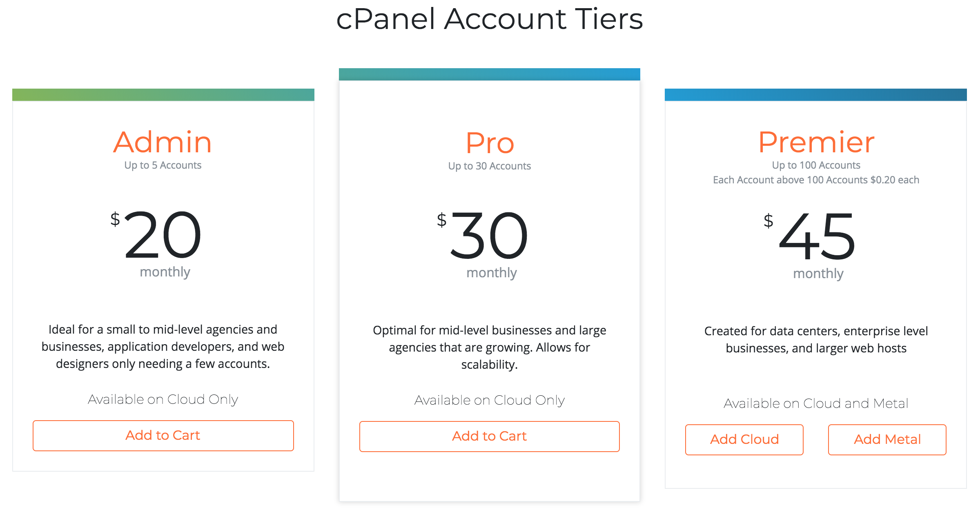Click the green Admin card top bar

[163, 95]
